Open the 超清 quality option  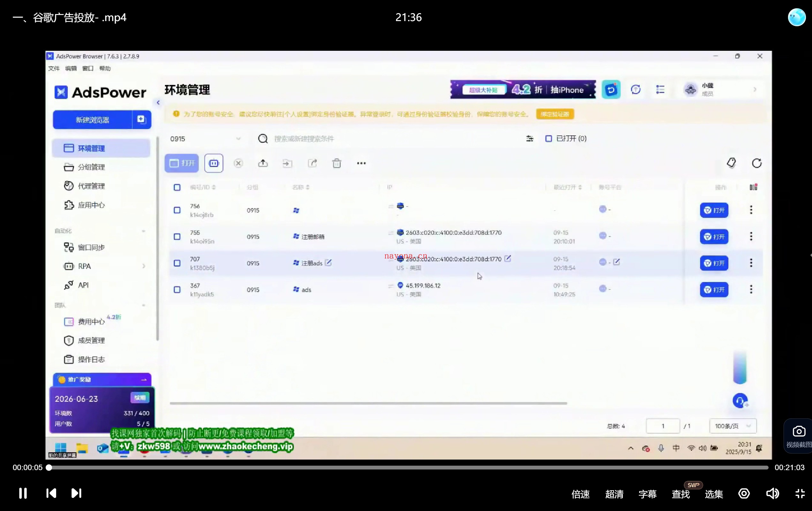coord(614,494)
